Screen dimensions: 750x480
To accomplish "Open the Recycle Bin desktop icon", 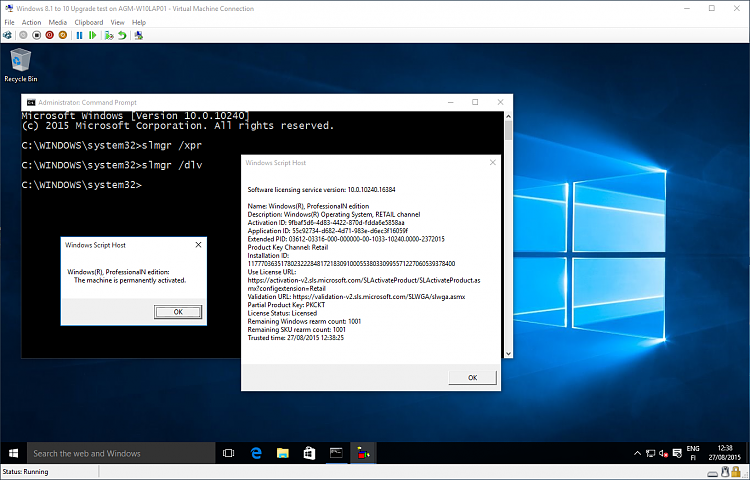I will [x=21, y=65].
